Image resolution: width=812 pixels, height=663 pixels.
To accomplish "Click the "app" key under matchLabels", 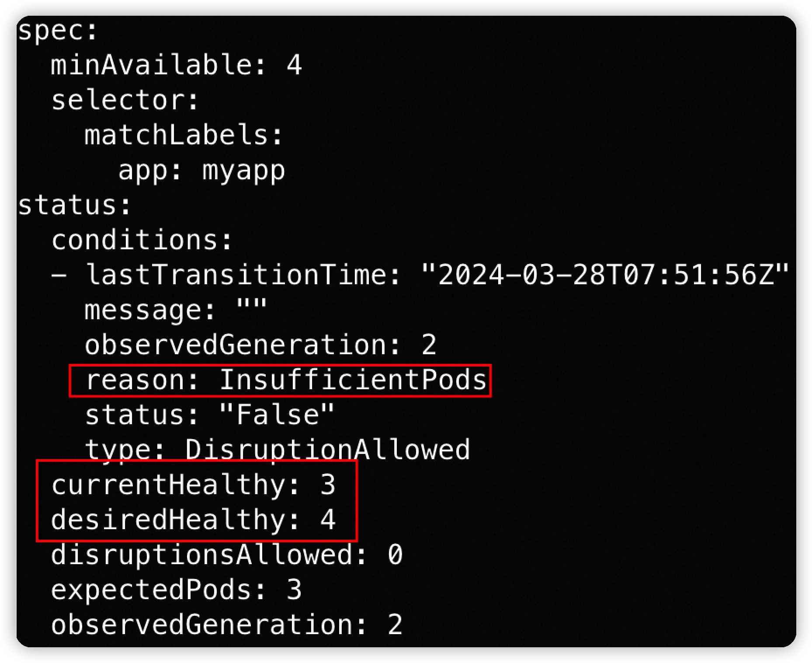I will pyautogui.click(x=142, y=171).
